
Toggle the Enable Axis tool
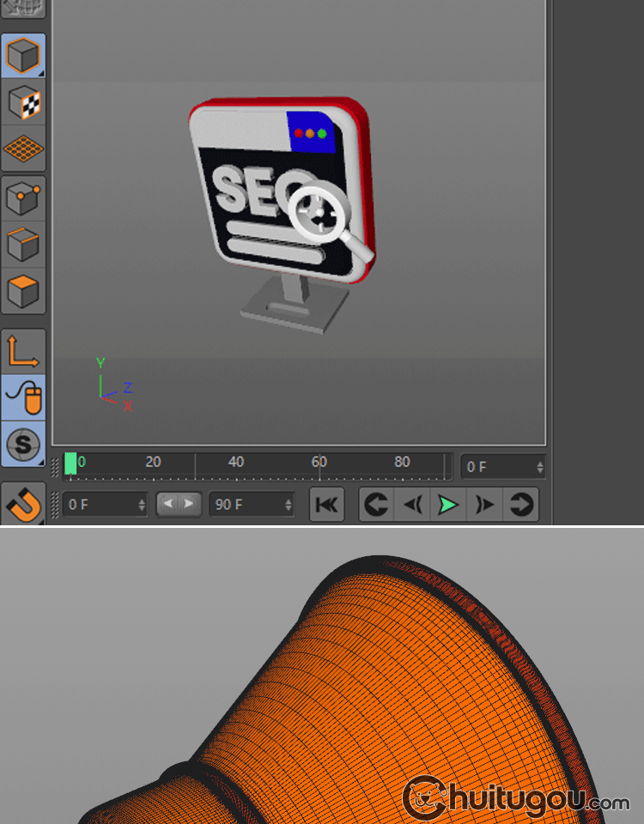pos(23,352)
